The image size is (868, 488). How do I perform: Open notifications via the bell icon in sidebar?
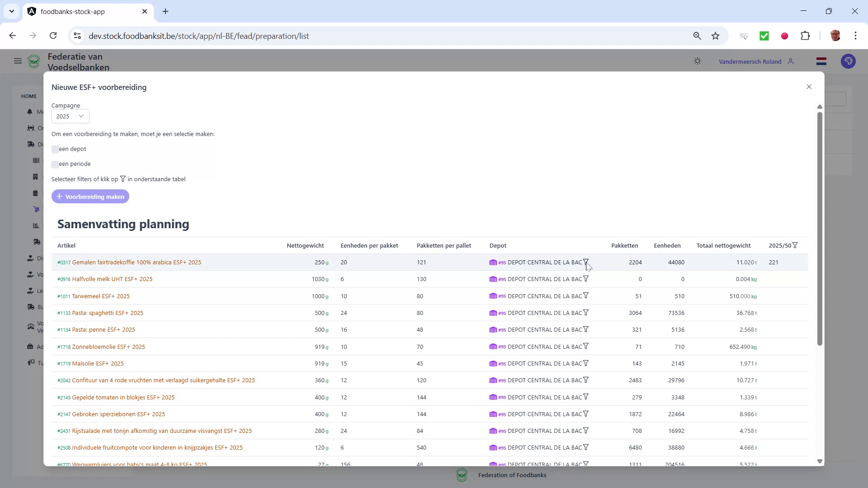tap(30, 112)
